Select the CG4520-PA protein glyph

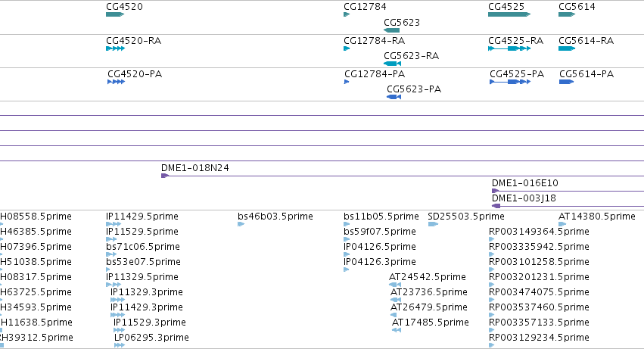tap(117, 82)
